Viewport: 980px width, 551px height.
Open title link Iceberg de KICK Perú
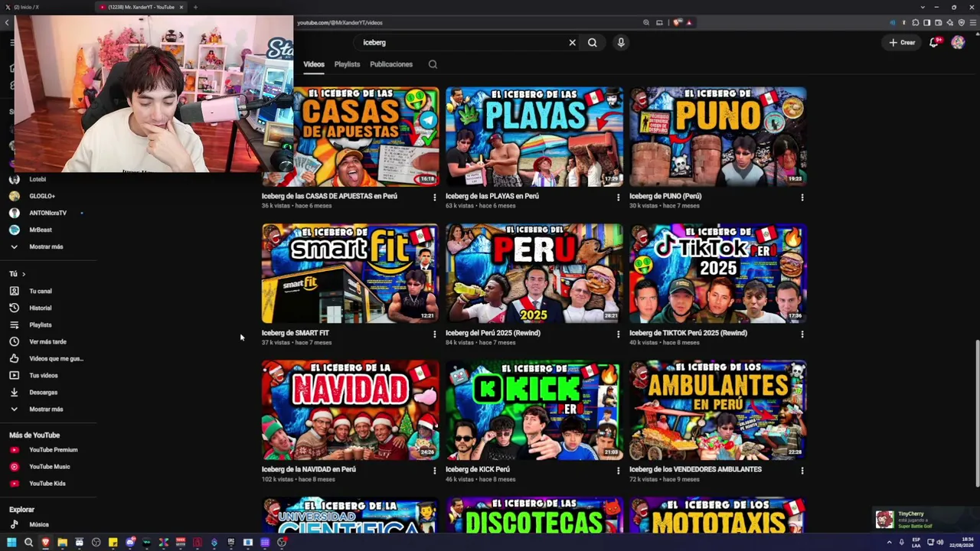(x=478, y=469)
